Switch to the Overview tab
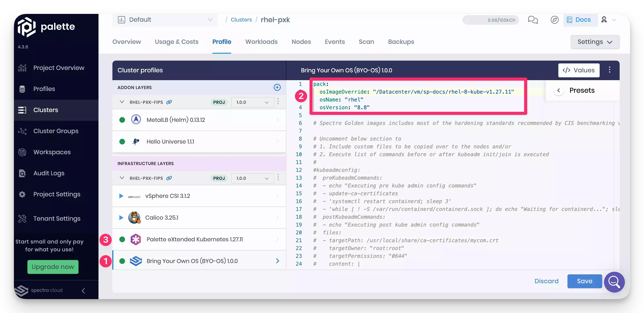 point(127,42)
